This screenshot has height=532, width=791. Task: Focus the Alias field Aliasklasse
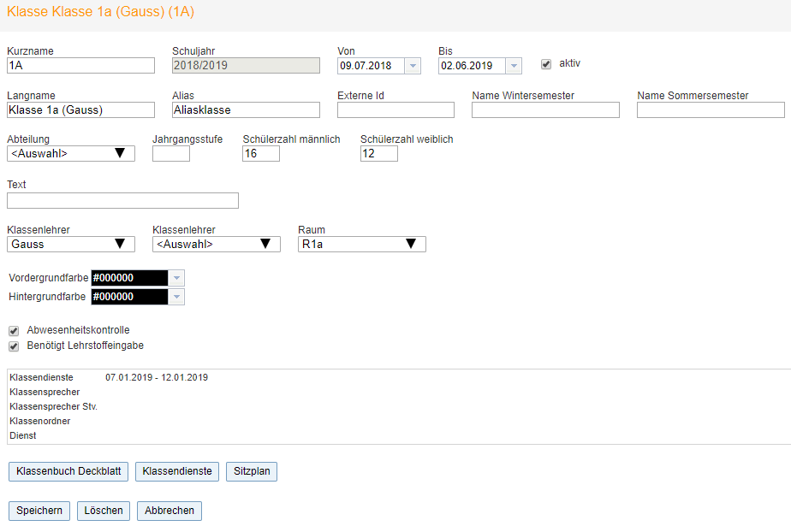(247, 110)
